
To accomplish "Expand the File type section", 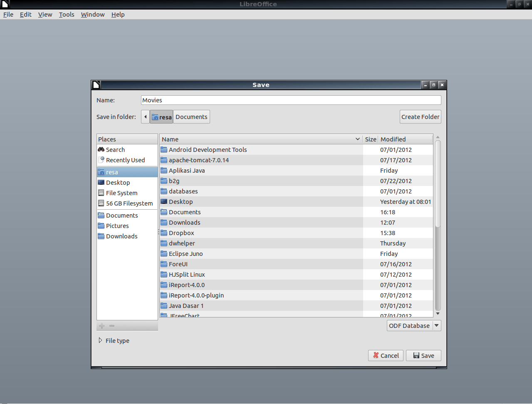I will pyautogui.click(x=114, y=340).
